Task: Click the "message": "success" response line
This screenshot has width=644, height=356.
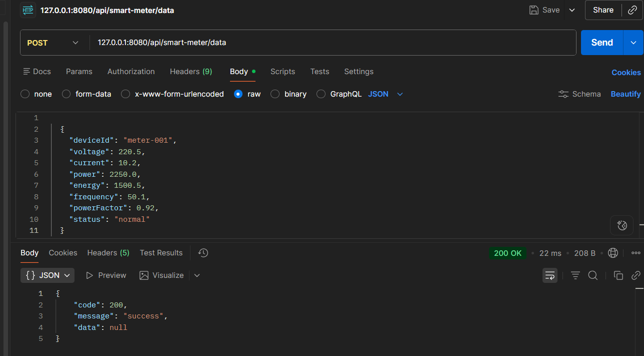Action: click(120, 316)
